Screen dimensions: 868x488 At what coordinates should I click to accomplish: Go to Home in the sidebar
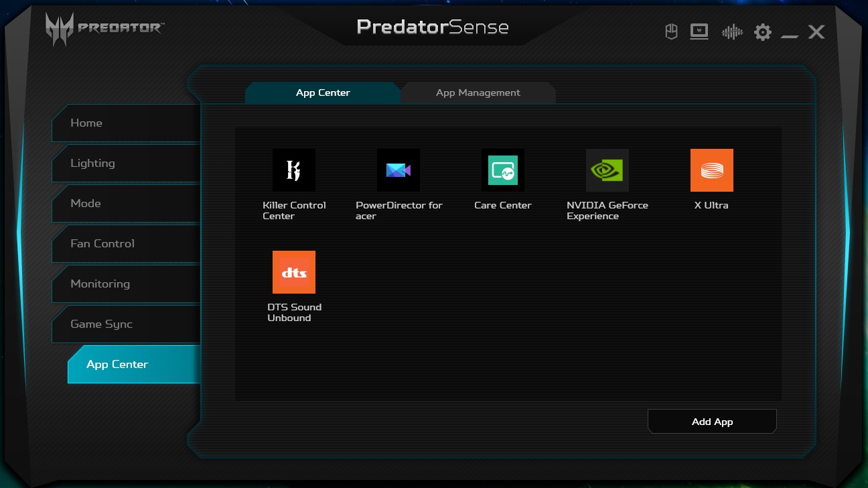[126, 123]
